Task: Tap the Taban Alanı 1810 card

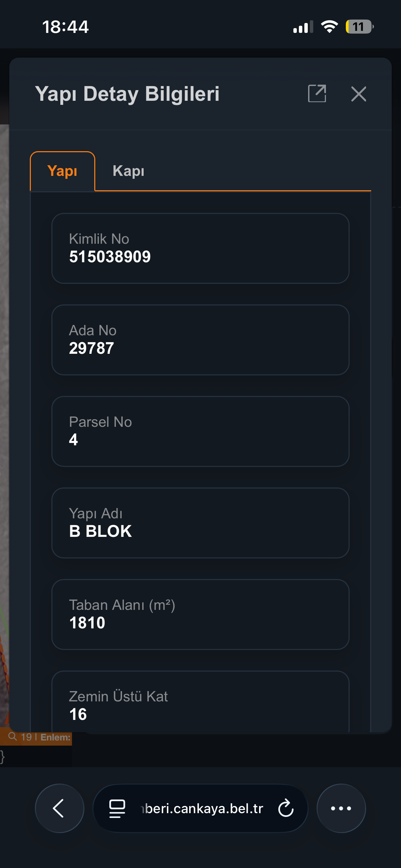Action: click(x=200, y=614)
